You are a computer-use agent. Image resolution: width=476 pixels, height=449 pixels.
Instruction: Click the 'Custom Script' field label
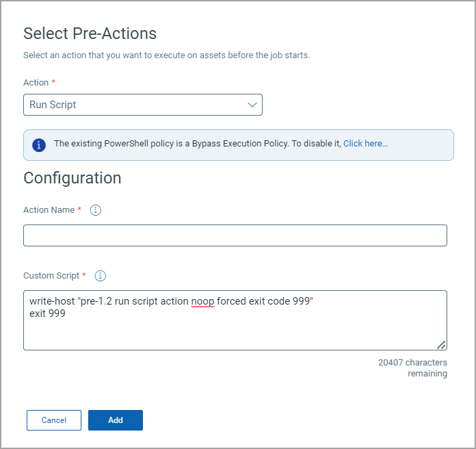click(51, 276)
